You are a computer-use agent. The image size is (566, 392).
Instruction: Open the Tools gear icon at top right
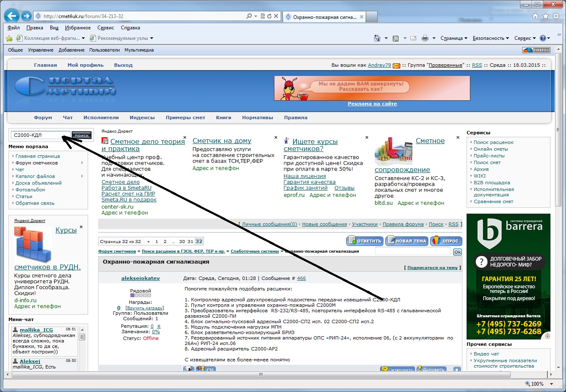click(x=556, y=16)
